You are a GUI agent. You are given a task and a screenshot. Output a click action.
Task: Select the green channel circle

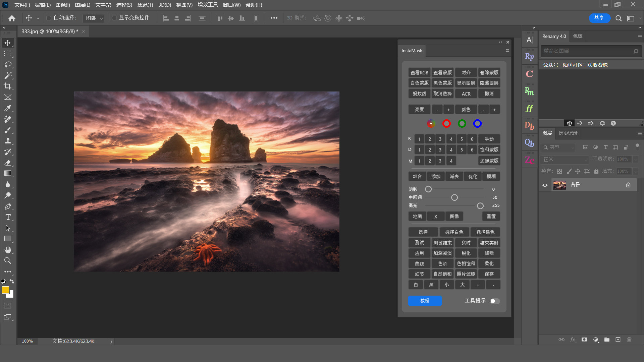click(462, 124)
